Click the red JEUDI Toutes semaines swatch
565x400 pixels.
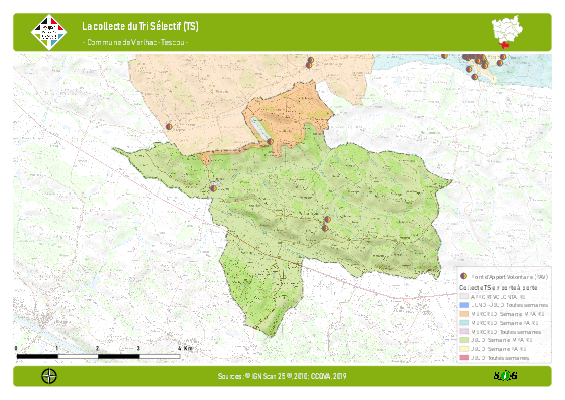pyautogui.click(x=464, y=357)
